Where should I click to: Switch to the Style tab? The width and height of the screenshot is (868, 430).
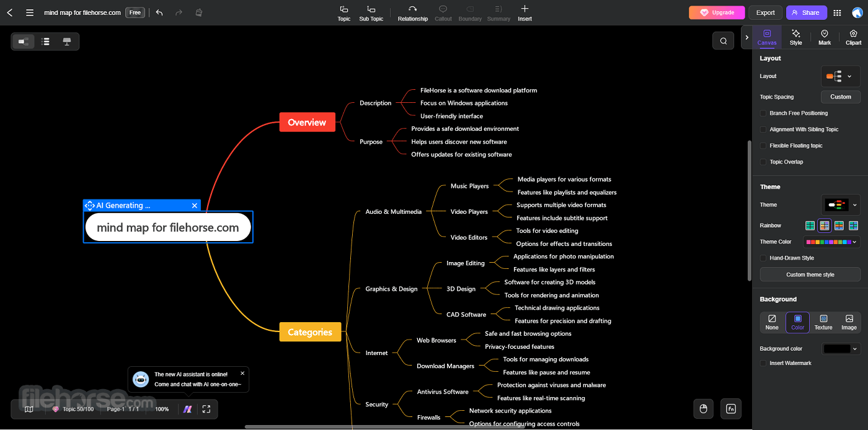(796, 38)
